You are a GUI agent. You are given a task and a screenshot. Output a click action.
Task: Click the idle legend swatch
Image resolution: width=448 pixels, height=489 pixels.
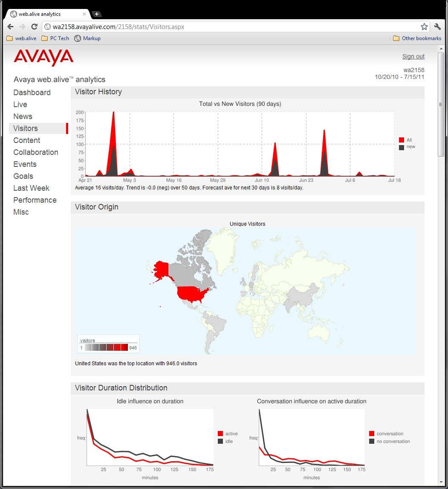[220, 441]
